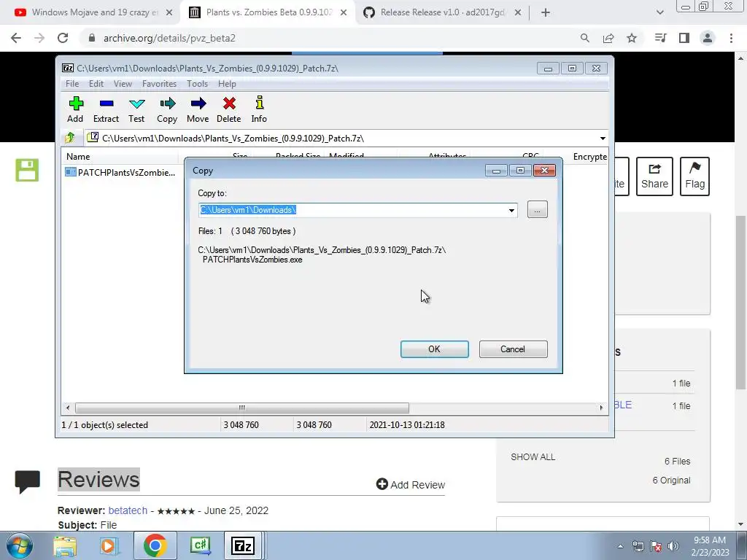
Task: Click the taskbar clock showing 9:58 AM
Action: point(711,546)
